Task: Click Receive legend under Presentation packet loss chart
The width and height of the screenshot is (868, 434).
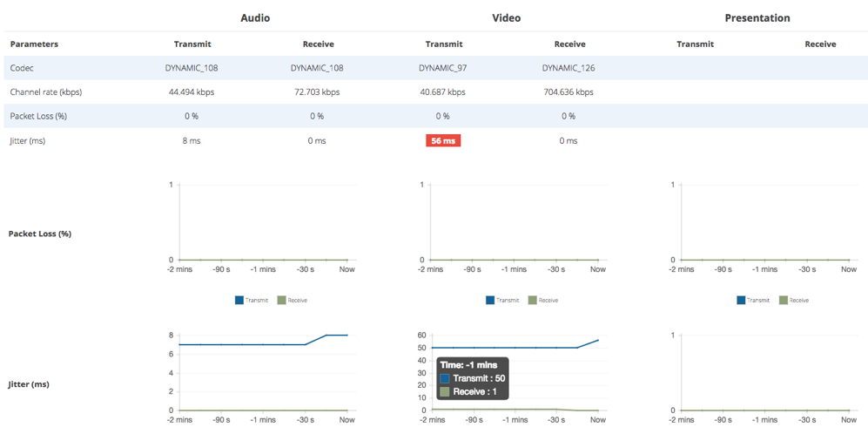Action: pos(794,300)
